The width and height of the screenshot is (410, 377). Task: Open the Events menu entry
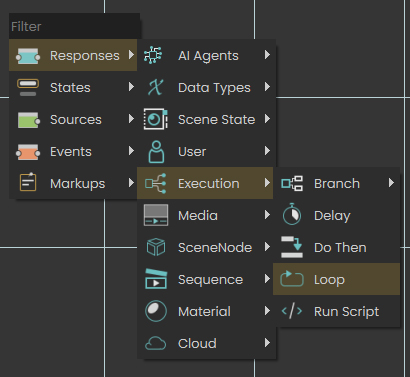pyautogui.click(x=73, y=151)
